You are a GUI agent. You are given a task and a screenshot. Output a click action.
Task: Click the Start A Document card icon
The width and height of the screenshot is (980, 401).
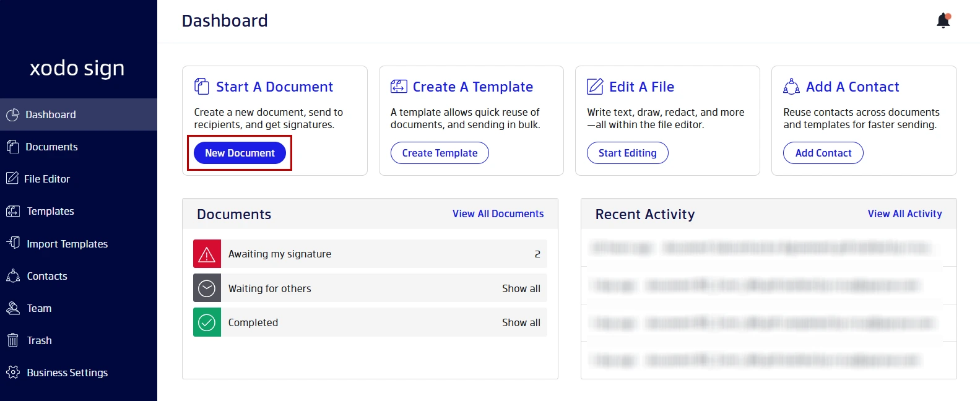point(202,86)
